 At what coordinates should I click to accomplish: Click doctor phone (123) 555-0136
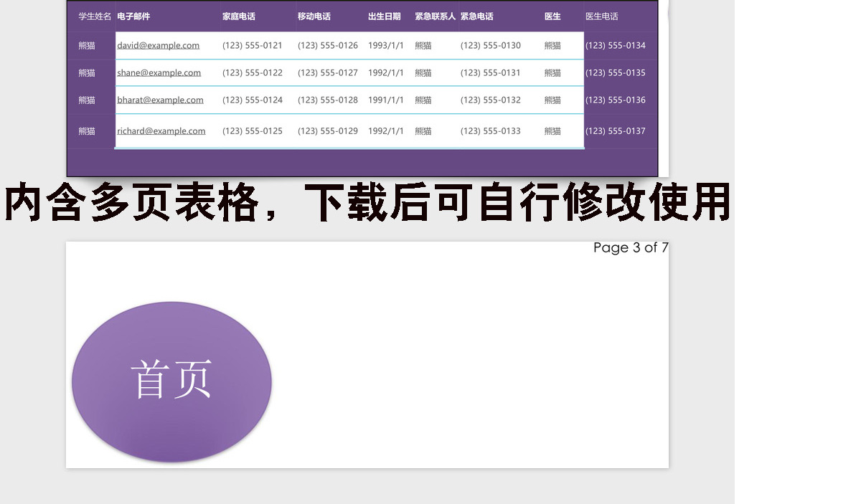616,100
